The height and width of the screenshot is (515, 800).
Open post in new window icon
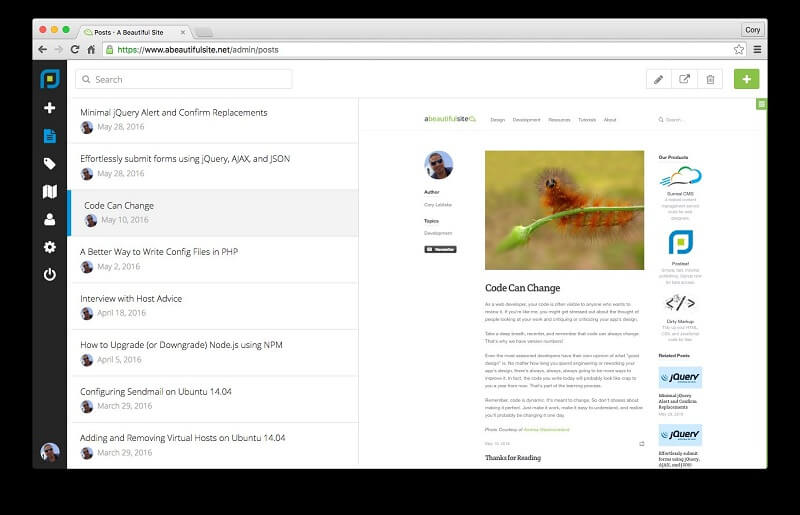(684, 79)
